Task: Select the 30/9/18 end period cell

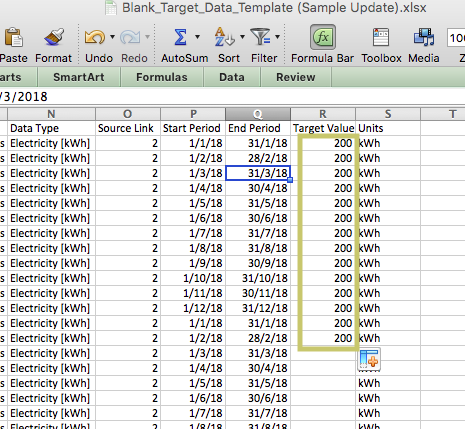Action: (x=258, y=263)
